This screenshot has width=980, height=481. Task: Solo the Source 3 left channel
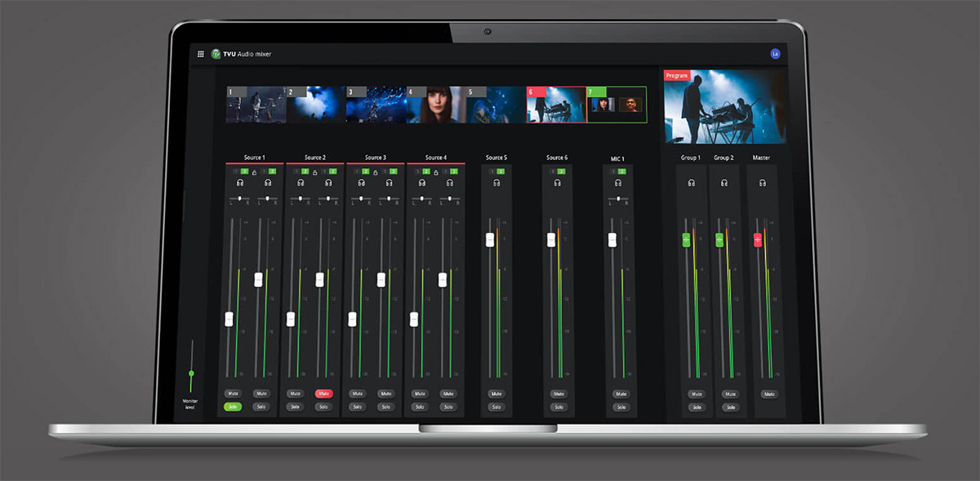357,407
